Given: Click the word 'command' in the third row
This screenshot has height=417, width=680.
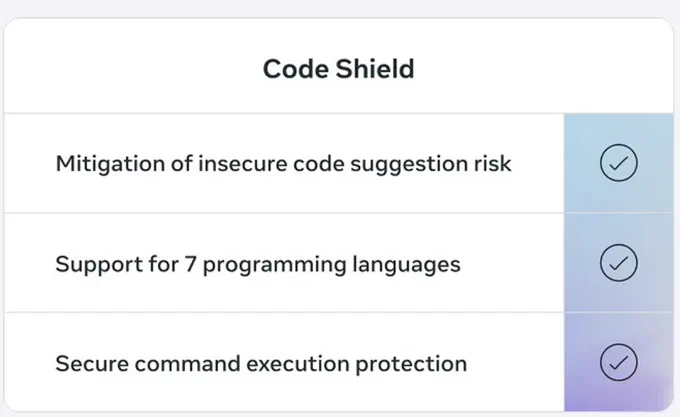Looking at the screenshot, I should [187, 364].
